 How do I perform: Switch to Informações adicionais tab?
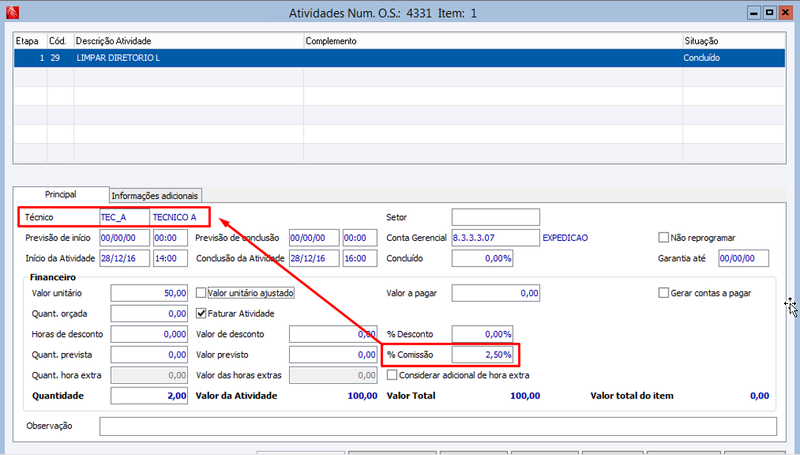[x=155, y=195]
